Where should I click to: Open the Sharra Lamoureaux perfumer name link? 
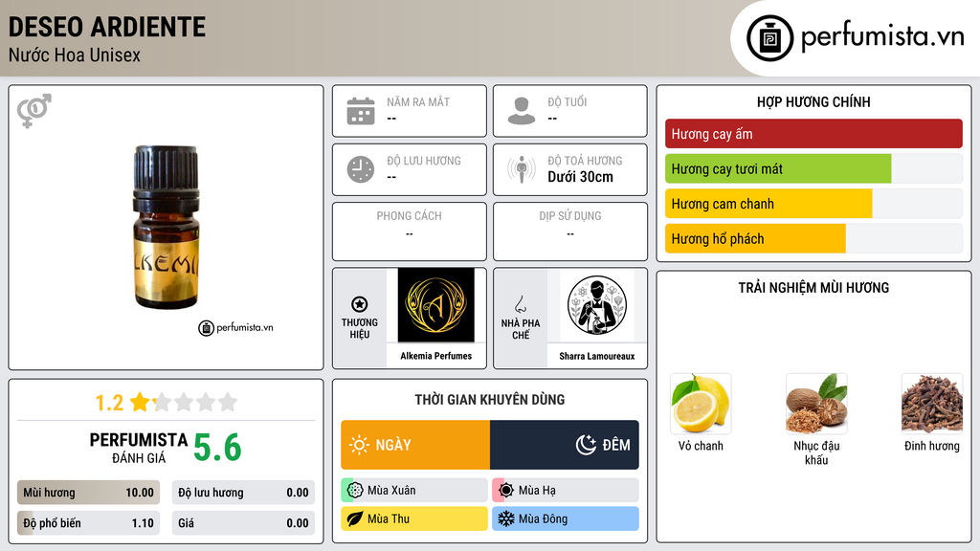click(x=597, y=356)
